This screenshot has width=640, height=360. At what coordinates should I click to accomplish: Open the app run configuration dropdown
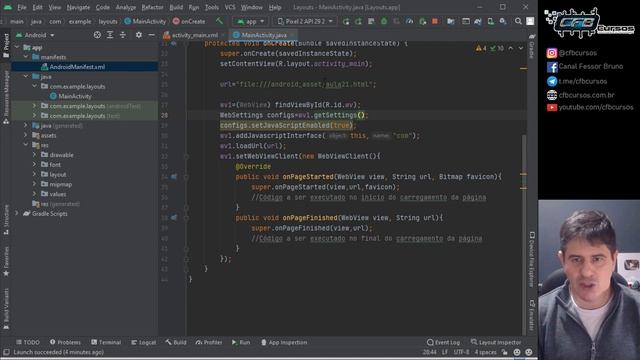click(x=251, y=21)
